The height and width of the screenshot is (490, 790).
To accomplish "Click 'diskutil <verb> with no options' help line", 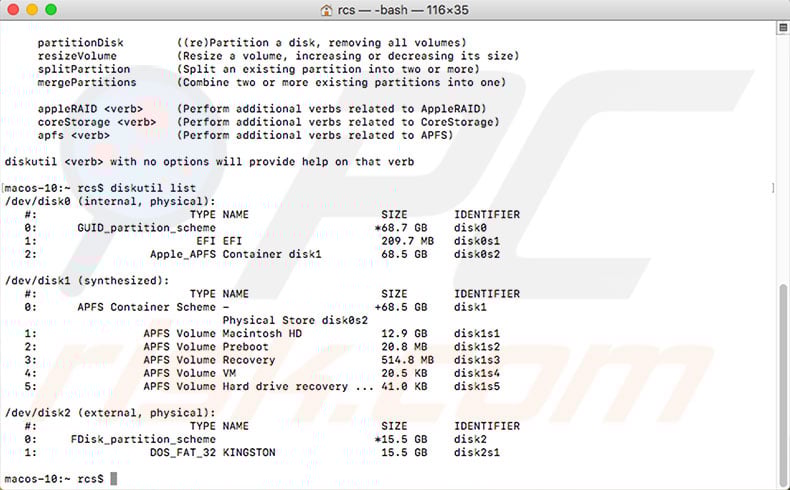I will coord(210,162).
